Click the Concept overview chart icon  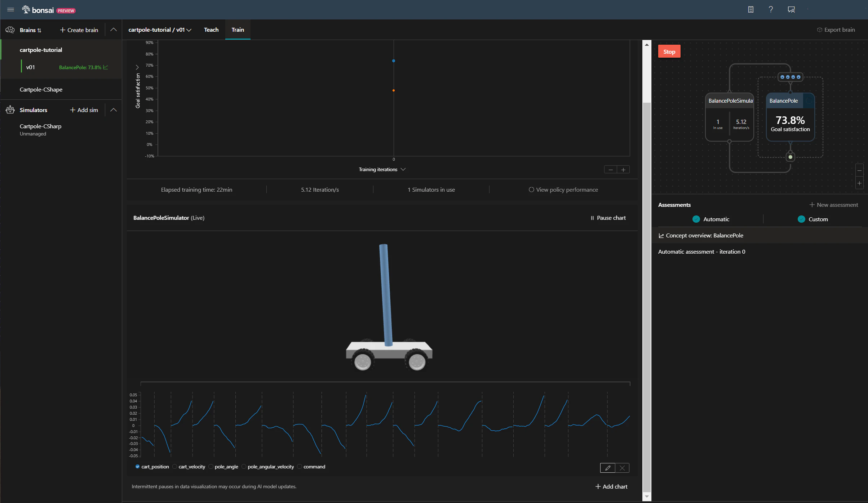point(661,236)
